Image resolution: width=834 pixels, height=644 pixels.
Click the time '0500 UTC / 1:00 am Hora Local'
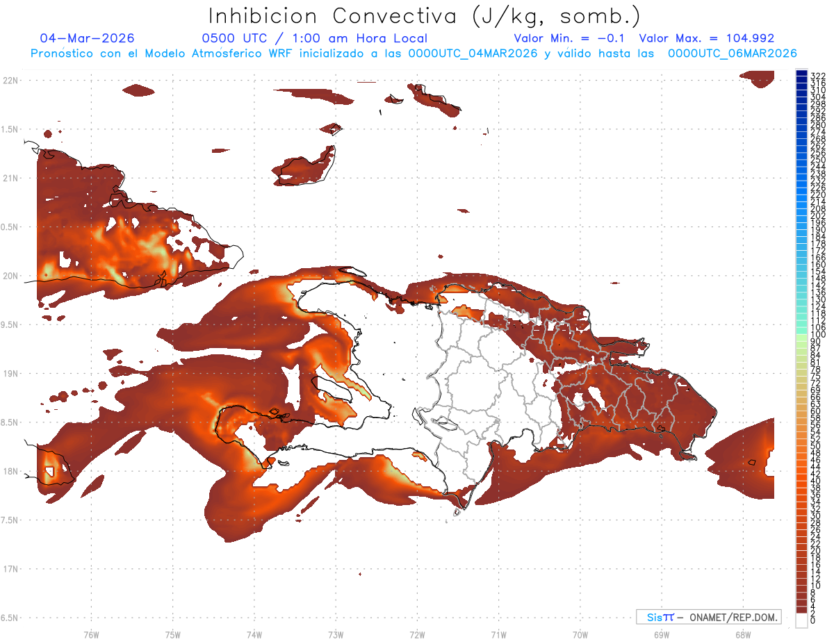[x=315, y=39]
